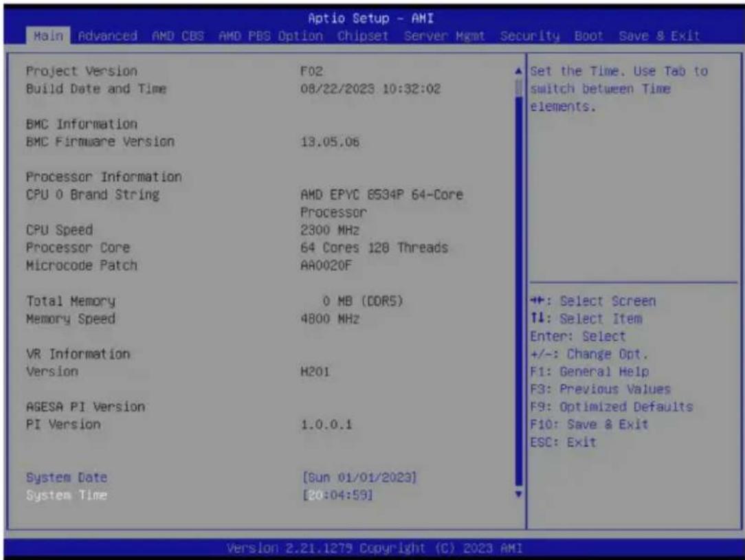This screenshot has height=560, width=745.
Task: Click the 1.0.0.1 PI value
Action: tap(326, 424)
